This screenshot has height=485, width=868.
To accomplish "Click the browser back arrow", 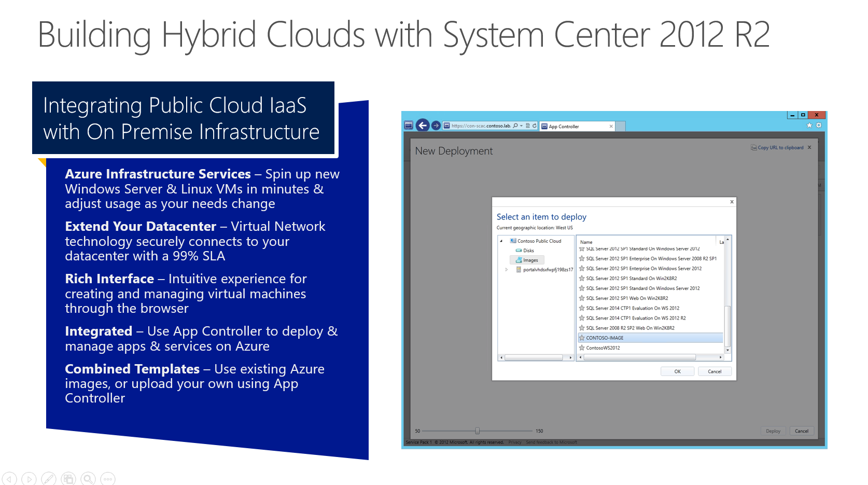I will [423, 126].
